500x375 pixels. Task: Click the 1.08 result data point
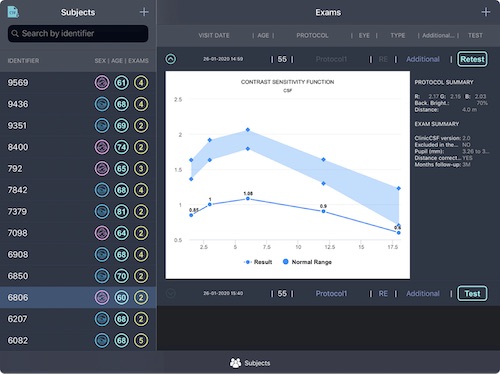[248, 199]
